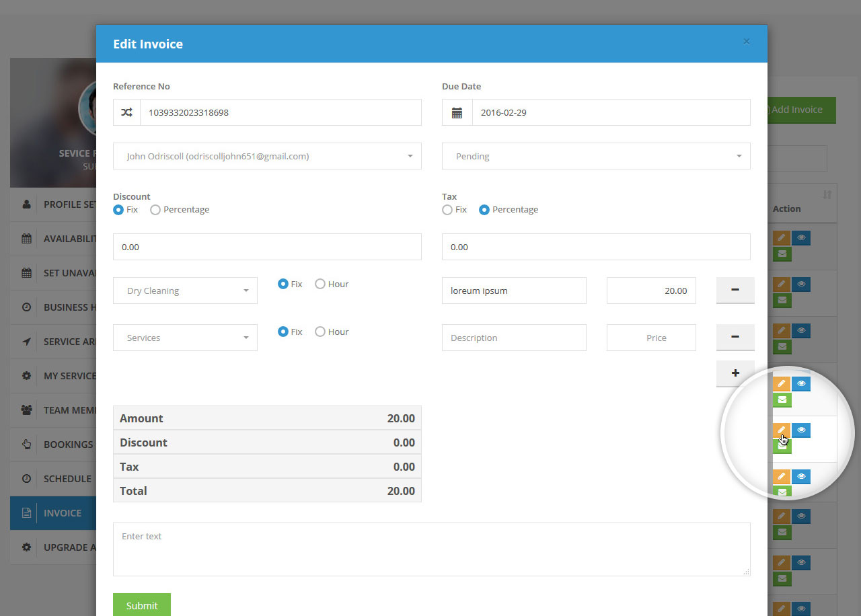Close the Edit Invoice dialog with X

pos(746,42)
